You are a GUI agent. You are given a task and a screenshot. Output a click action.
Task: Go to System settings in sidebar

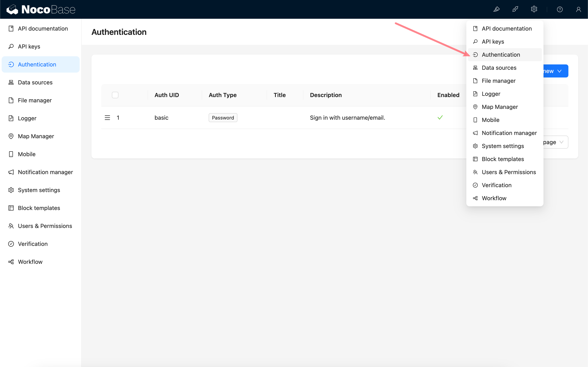click(x=39, y=190)
